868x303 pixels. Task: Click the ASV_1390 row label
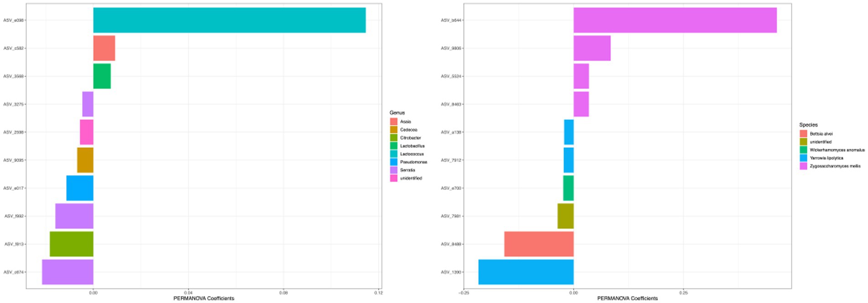[x=451, y=272]
